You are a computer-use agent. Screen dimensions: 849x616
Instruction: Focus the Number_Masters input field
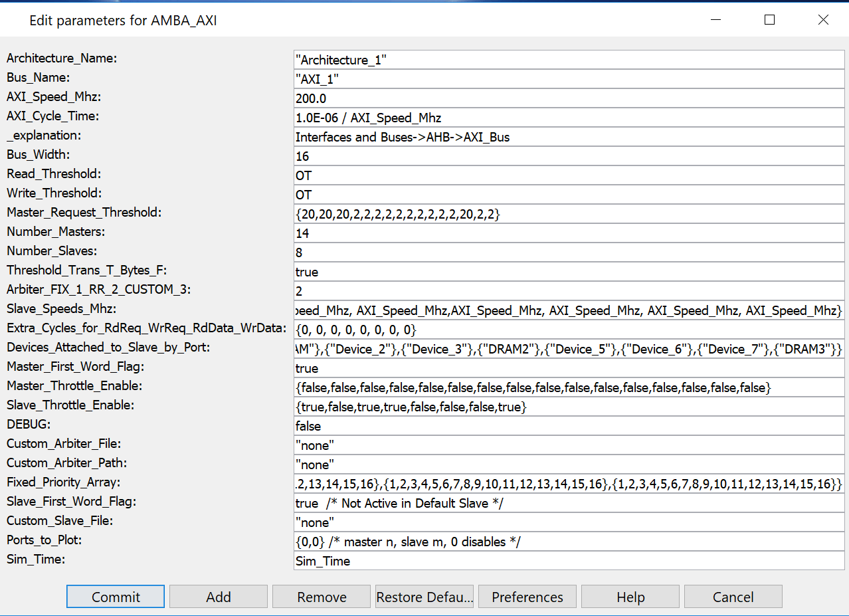coord(569,233)
